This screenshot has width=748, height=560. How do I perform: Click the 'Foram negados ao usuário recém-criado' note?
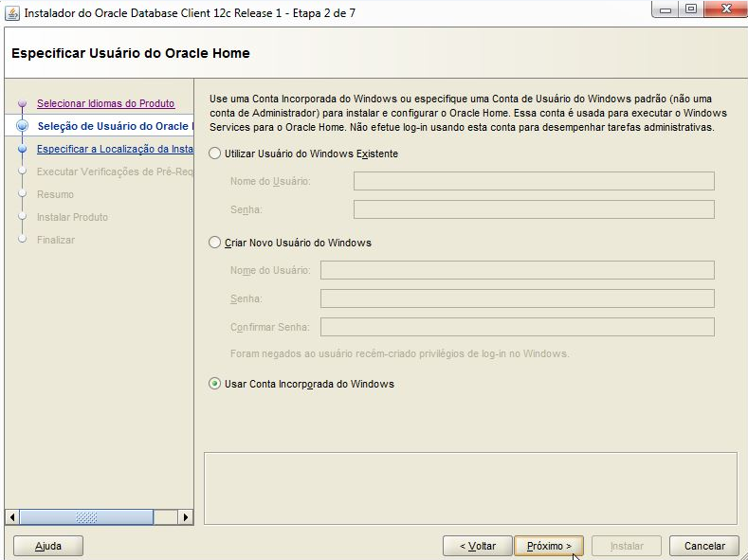coord(400,353)
